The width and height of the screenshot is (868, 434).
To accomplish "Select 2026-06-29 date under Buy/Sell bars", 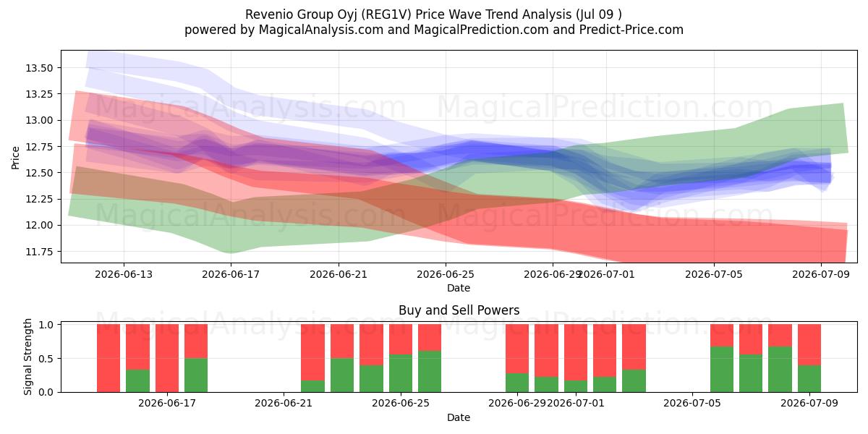I will [517, 404].
